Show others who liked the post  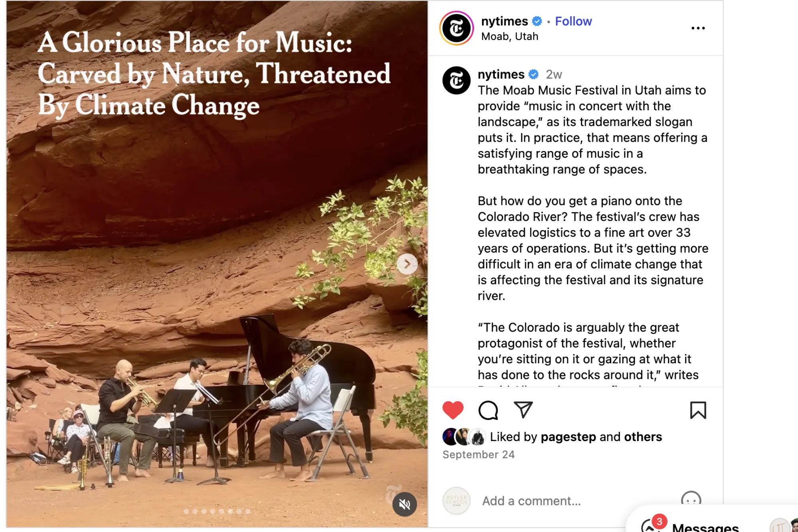(643, 437)
